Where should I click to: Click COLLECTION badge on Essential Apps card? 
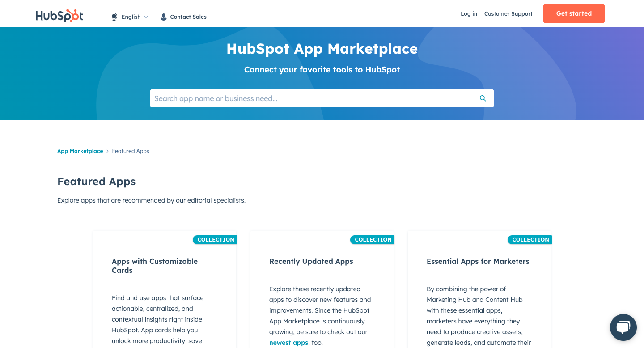coord(530,240)
